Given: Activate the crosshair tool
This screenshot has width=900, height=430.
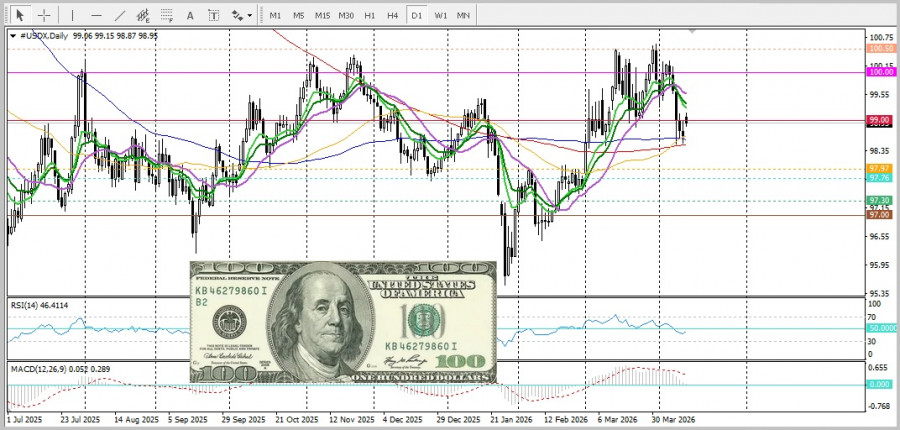Looking at the screenshot, I should (44, 16).
